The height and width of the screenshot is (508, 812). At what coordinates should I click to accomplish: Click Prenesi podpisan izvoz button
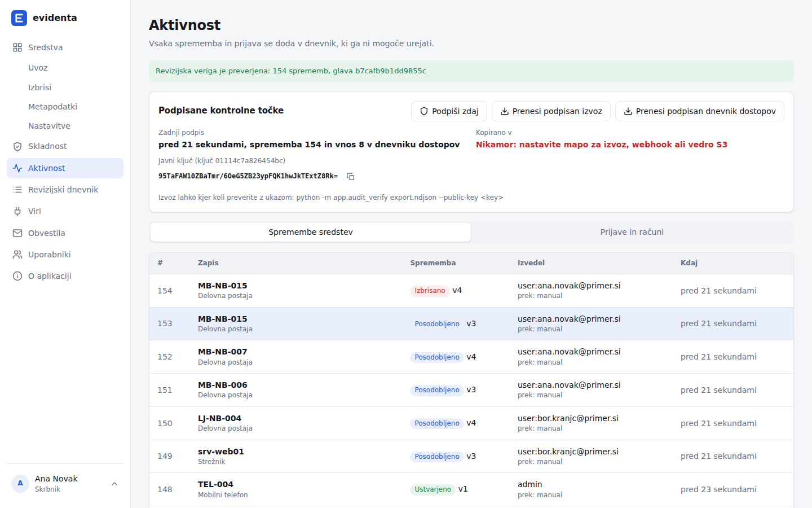click(551, 111)
